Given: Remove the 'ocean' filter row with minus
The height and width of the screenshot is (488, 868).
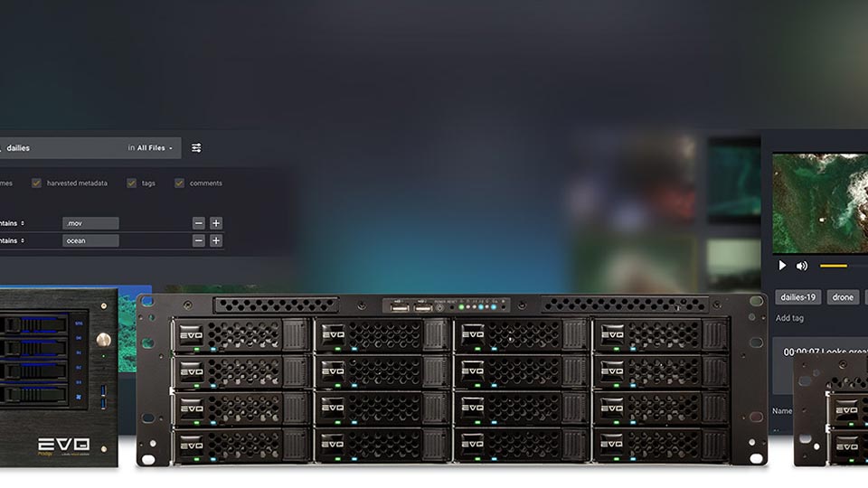Looking at the screenshot, I should (x=199, y=240).
